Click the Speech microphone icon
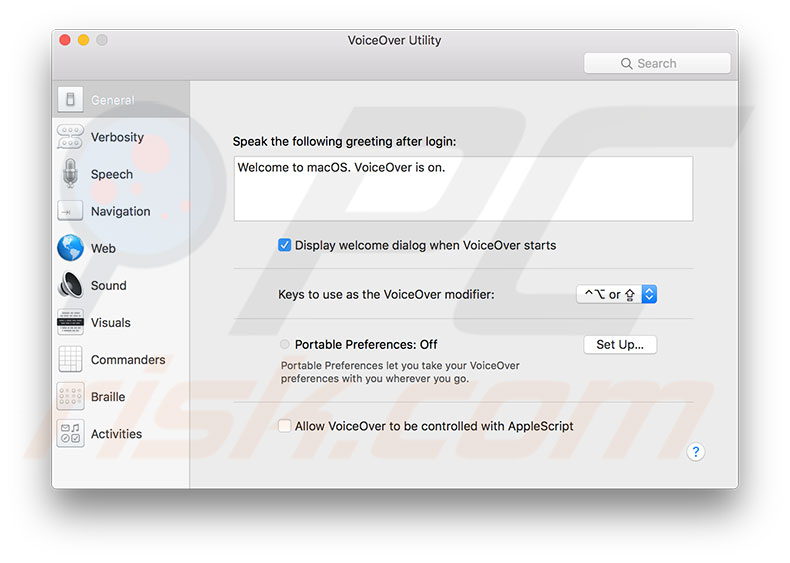 click(x=71, y=173)
